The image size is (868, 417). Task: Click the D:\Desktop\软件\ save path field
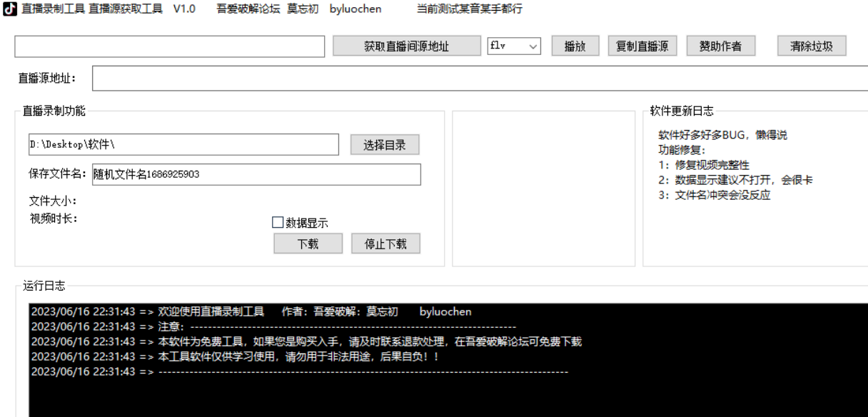pyautogui.click(x=182, y=145)
